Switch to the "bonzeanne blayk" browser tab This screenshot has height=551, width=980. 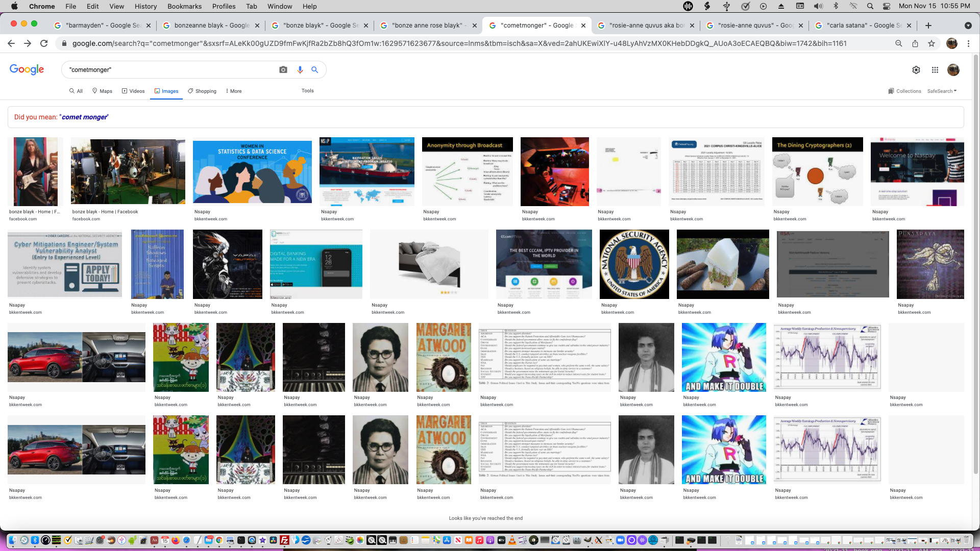(210, 26)
